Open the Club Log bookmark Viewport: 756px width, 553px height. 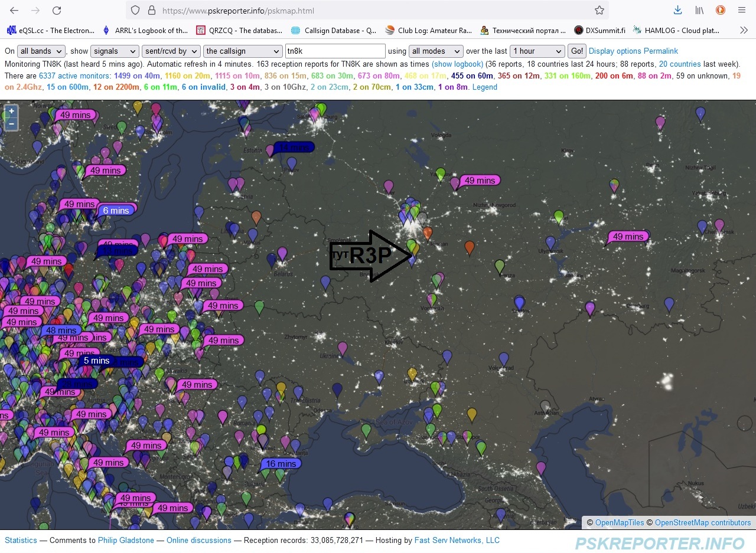tap(428, 30)
